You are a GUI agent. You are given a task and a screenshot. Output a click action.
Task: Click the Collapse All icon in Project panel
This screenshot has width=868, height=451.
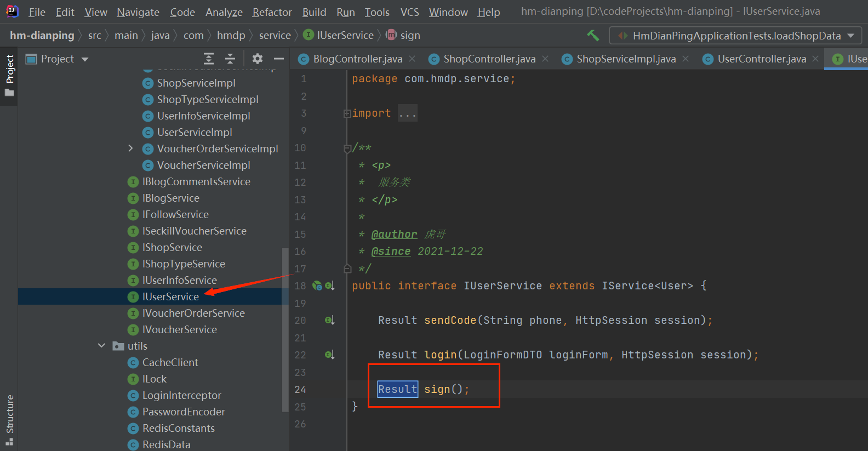tap(230, 59)
